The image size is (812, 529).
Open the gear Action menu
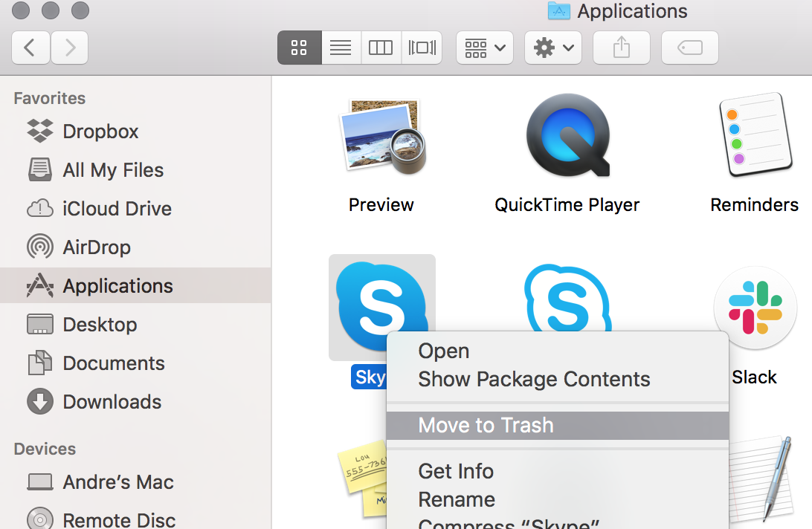coord(553,48)
